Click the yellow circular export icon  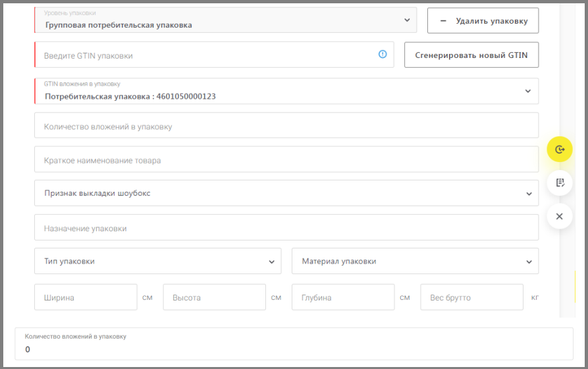coord(560,150)
